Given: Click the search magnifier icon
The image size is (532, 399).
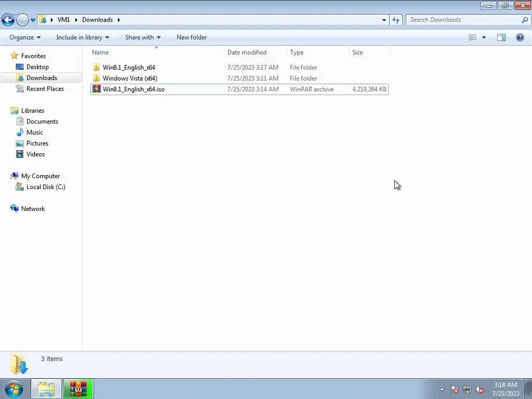Looking at the screenshot, I should [x=525, y=20].
